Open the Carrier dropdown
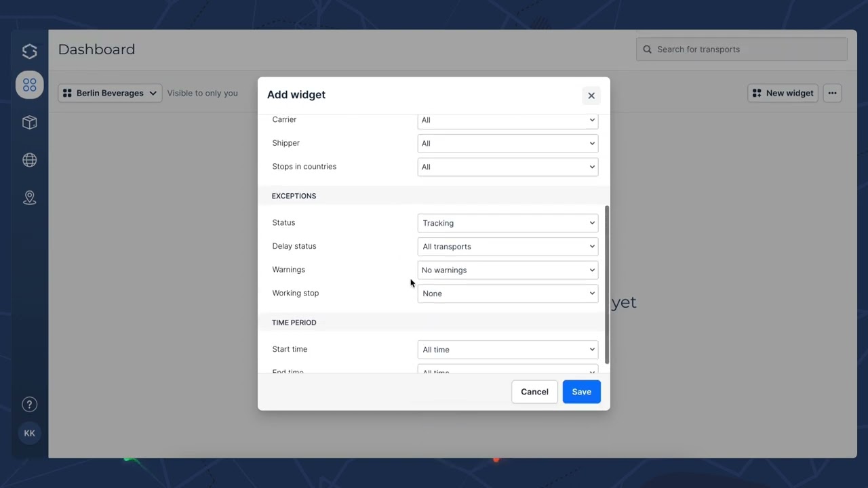Screen dimensions: 868x488 click(x=508, y=120)
